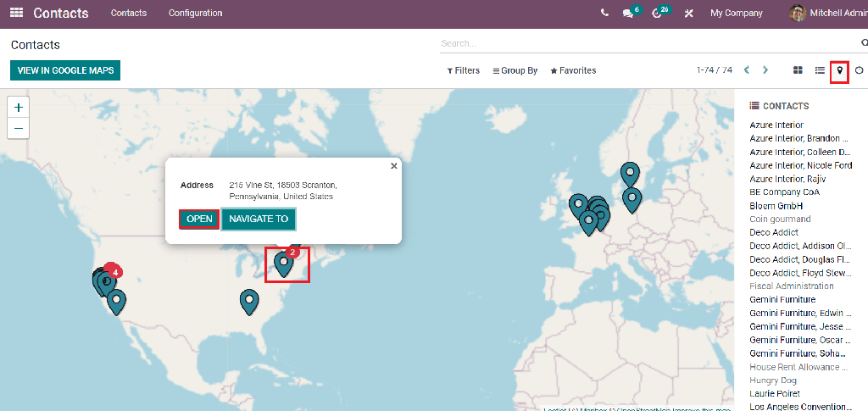This screenshot has height=411, width=868.
Task: Click the wrench tools icon
Action: pyautogui.click(x=689, y=14)
